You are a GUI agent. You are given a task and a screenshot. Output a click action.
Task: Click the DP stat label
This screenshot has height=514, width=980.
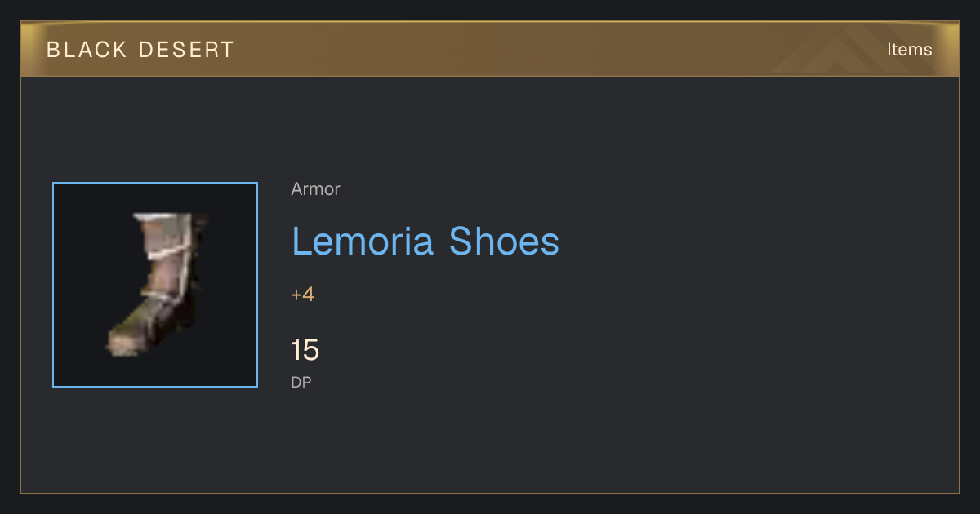(301, 382)
